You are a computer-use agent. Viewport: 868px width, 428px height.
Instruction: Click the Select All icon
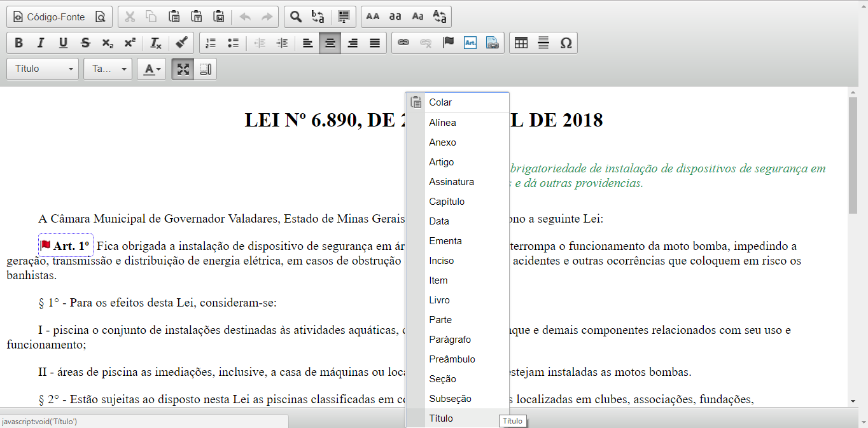344,17
